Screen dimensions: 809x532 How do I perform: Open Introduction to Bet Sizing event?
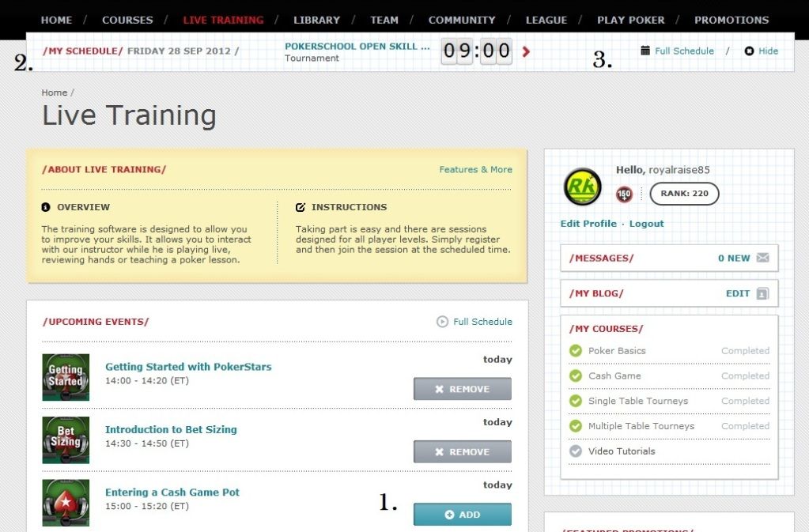click(x=171, y=429)
